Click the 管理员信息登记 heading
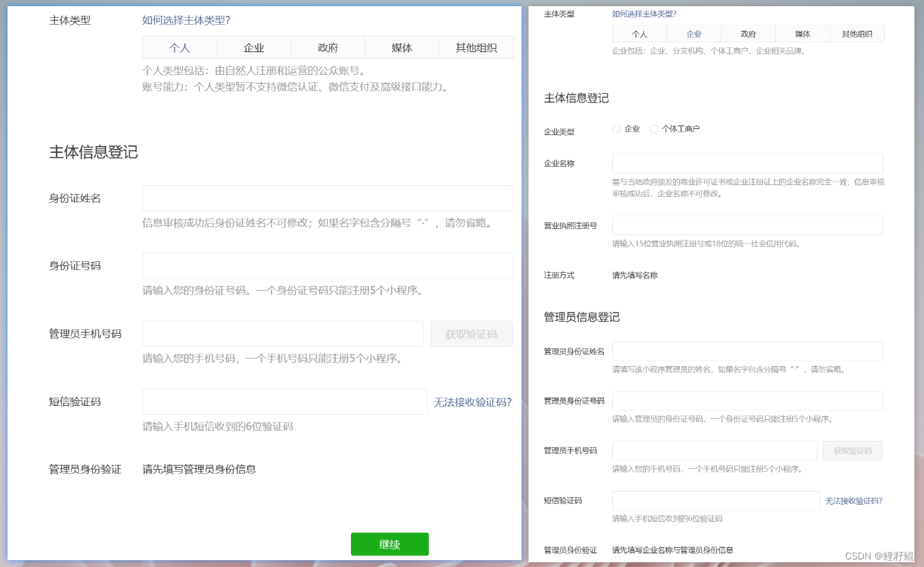The image size is (924, 567). 582,317
